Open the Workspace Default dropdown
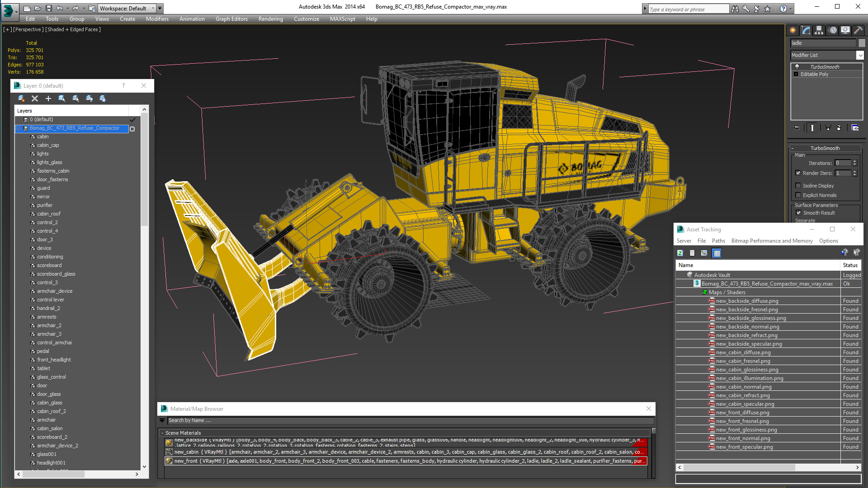This screenshot has width=868, height=488. point(127,8)
